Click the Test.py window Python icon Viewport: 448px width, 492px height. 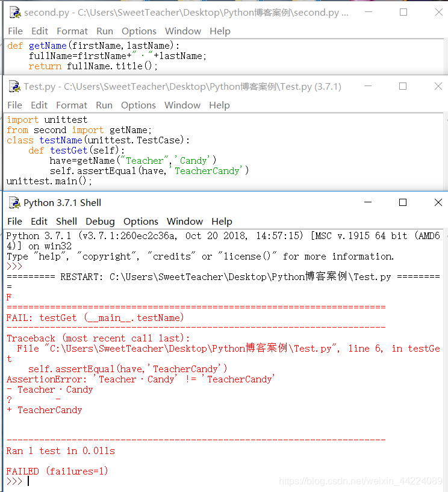click(x=14, y=86)
